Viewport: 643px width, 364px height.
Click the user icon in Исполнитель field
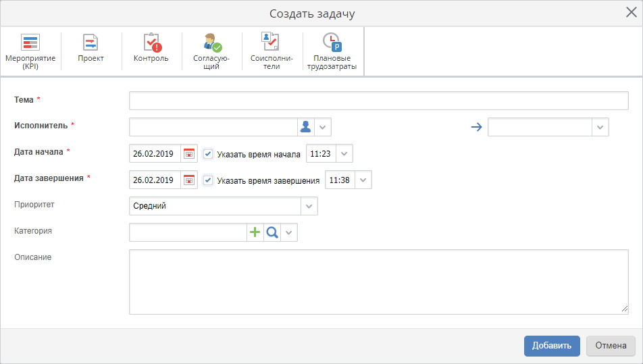[x=306, y=127]
